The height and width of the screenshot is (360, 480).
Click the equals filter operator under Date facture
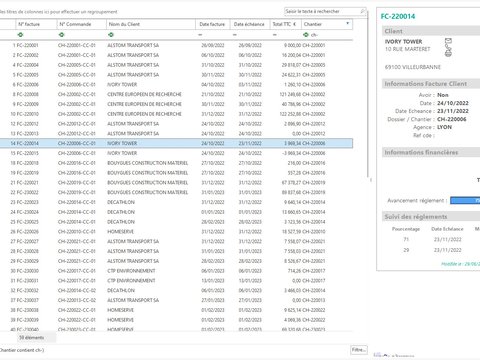(x=200, y=35)
